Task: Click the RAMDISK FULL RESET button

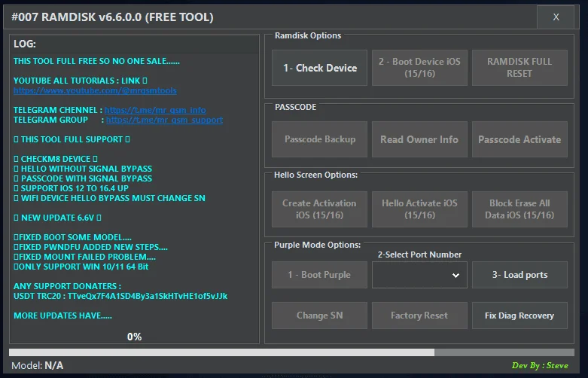Action: pyautogui.click(x=519, y=68)
